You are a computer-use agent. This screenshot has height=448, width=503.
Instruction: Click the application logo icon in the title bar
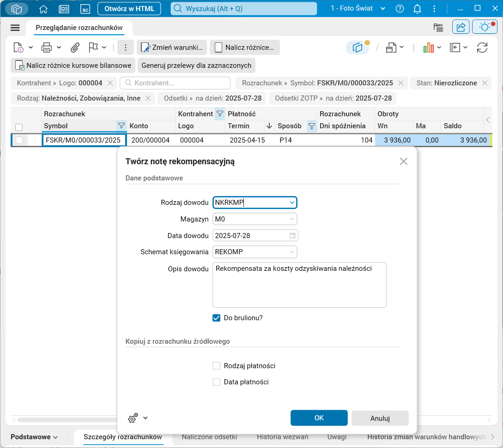pyautogui.click(x=17, y=9)
